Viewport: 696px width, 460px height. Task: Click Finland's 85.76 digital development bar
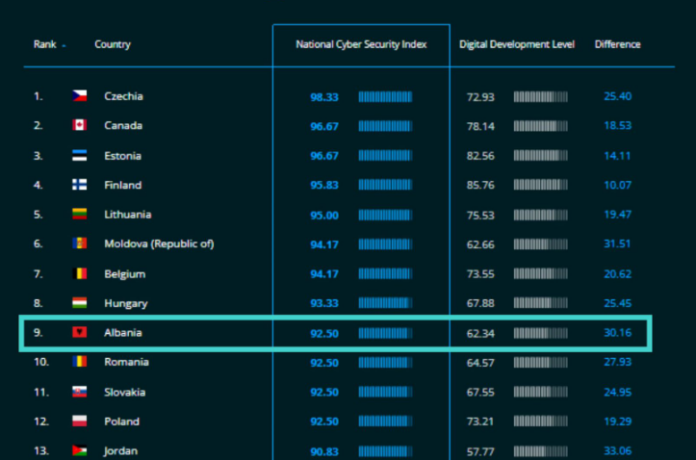540,185
